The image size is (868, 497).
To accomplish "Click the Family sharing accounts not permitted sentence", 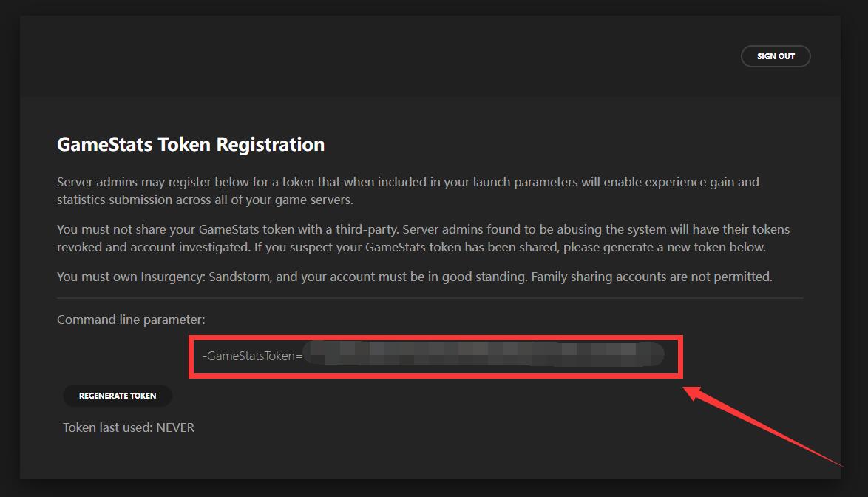I will point(651,277).
